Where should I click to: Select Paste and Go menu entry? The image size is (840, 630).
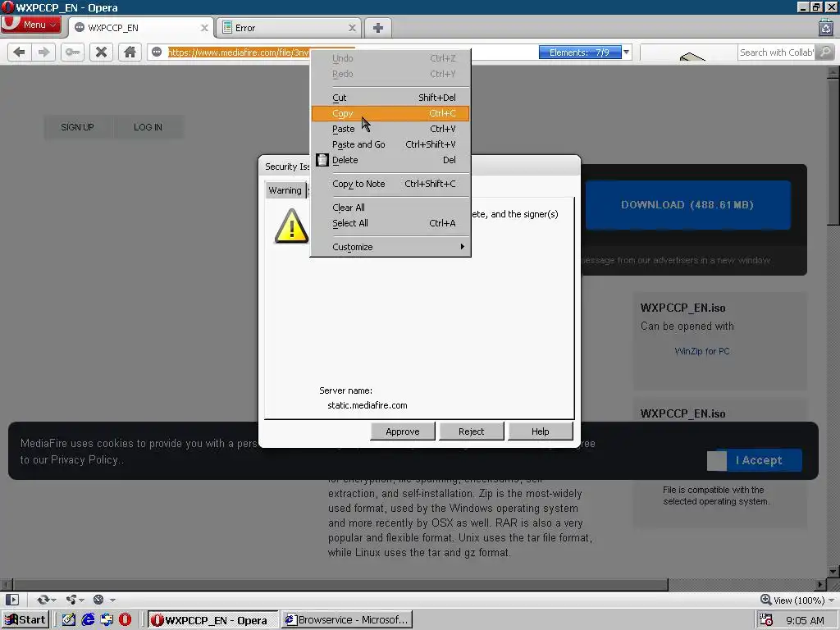coord(390,144)
